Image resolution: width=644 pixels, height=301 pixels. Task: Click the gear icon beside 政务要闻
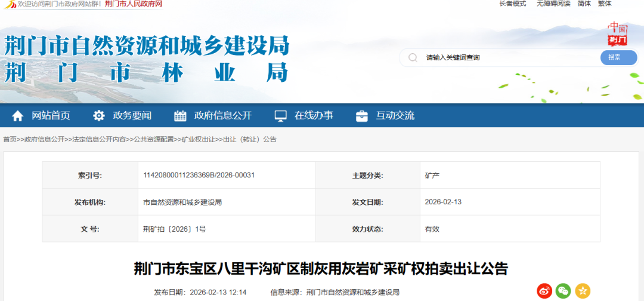[x=99, y=115]
